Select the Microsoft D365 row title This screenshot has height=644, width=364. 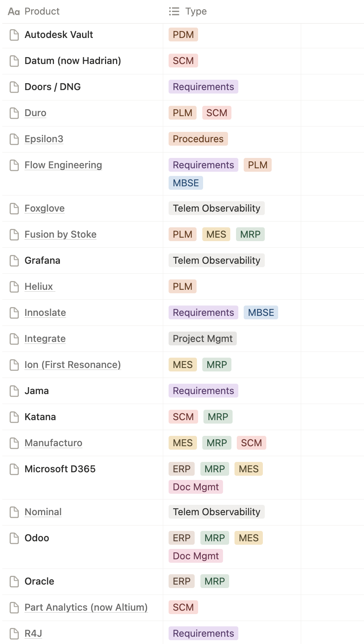point(60,469)
